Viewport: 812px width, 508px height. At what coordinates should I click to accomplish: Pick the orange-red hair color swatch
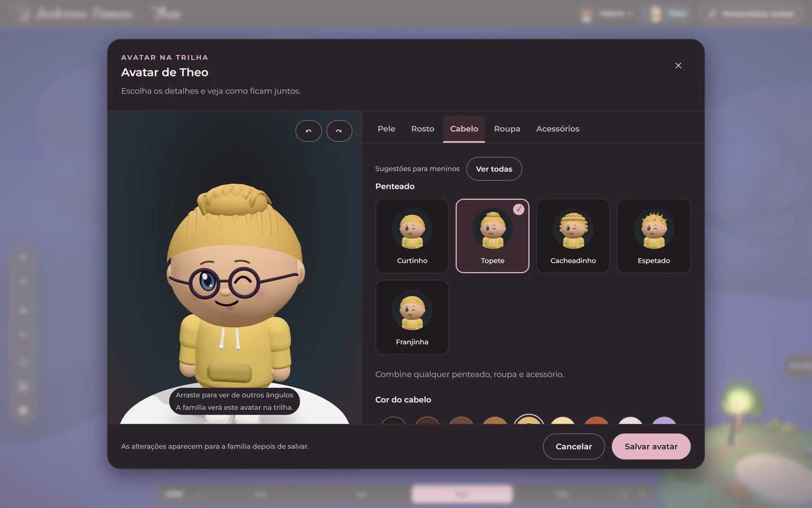point(597,421)
